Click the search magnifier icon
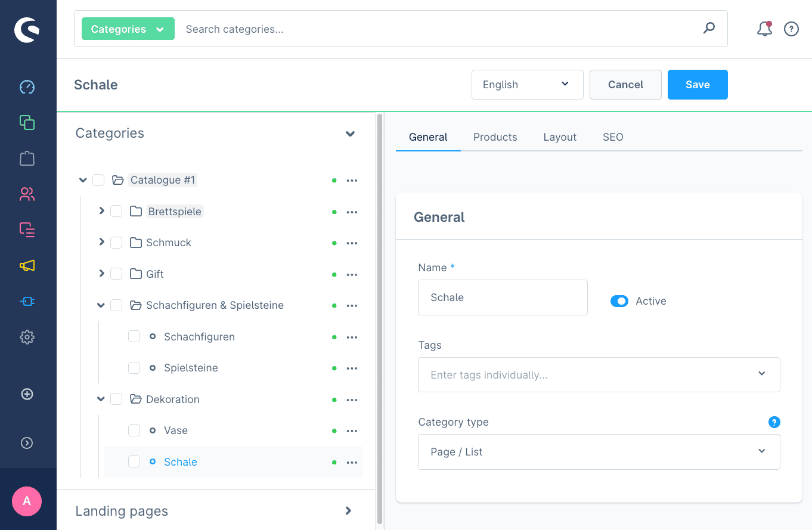The width and height of the screenshot is (812, 530). coord(709,28)
